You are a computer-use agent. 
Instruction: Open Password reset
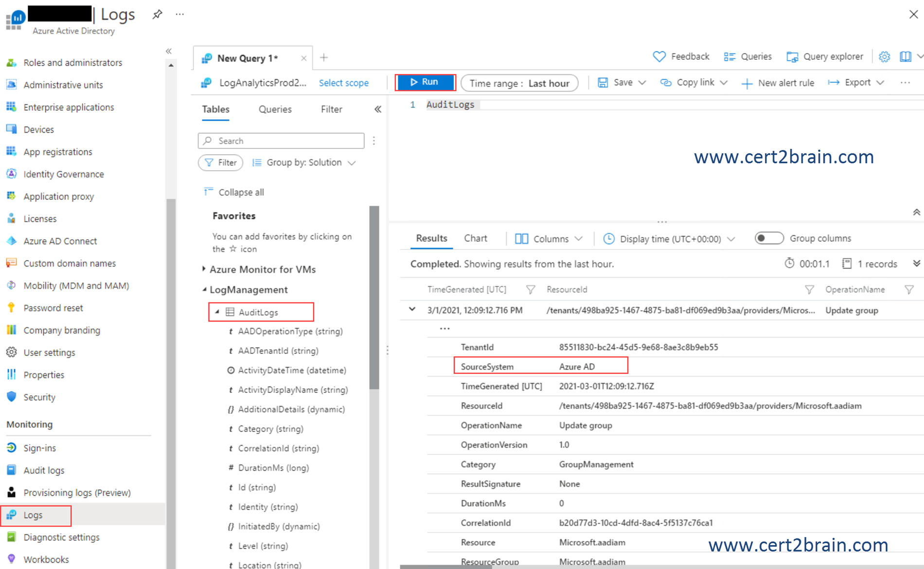[53, 308]
